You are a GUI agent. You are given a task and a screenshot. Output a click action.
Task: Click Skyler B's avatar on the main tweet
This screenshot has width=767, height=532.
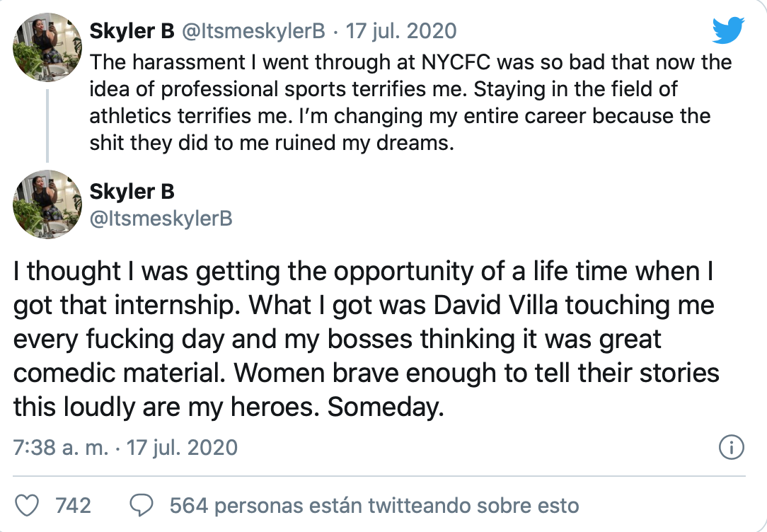pos(47,204)
